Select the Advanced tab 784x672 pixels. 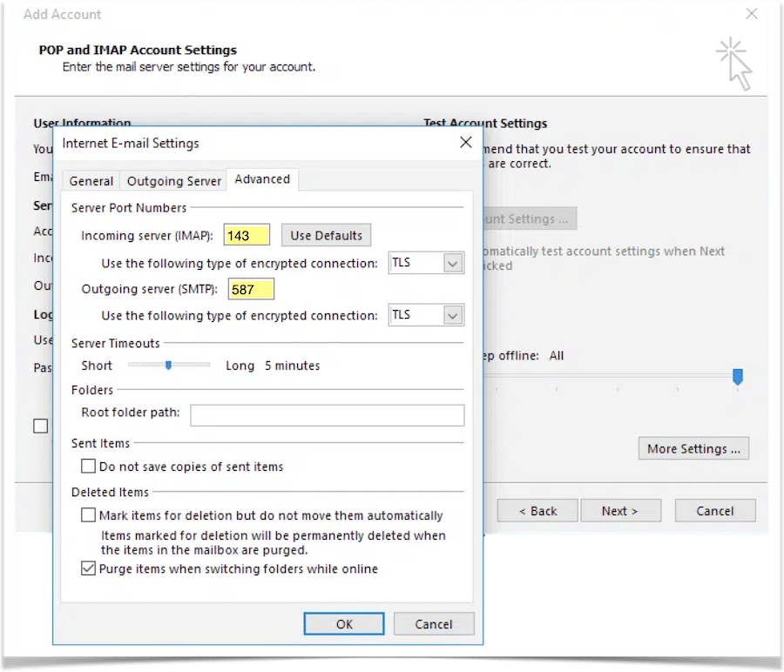pyautogui.click(x=262, y=179)
